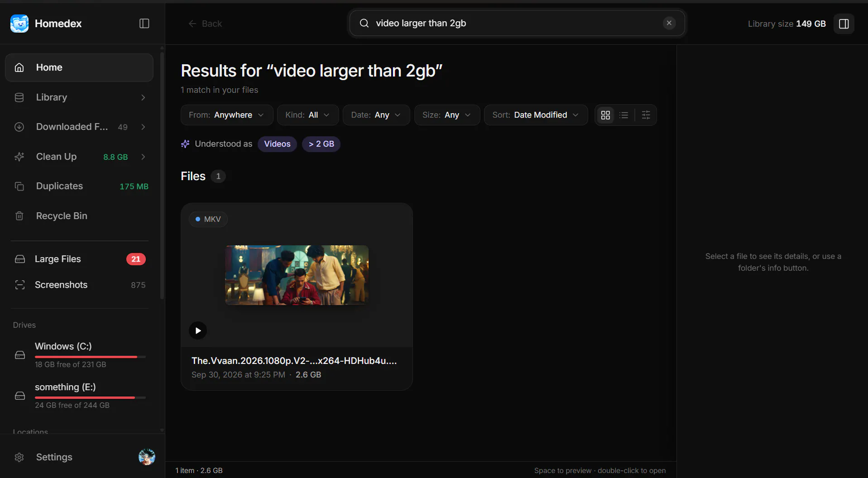This screenshot has width=868, height=478.
Task: Open the From: Anywhere dropdown
Action: (226, 115)
